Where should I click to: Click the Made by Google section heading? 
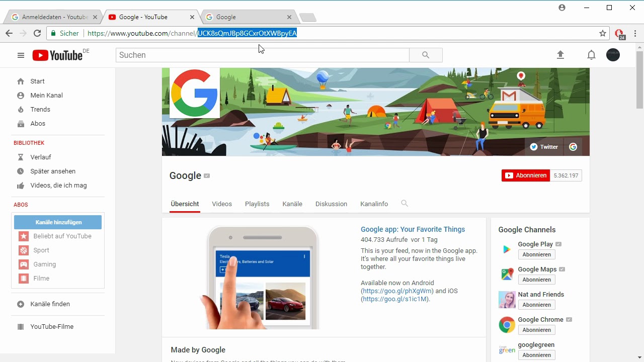point(198,350)
